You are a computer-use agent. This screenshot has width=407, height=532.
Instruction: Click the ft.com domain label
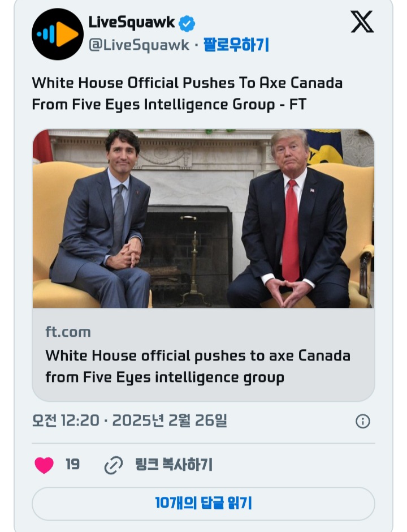coord(68,332)
